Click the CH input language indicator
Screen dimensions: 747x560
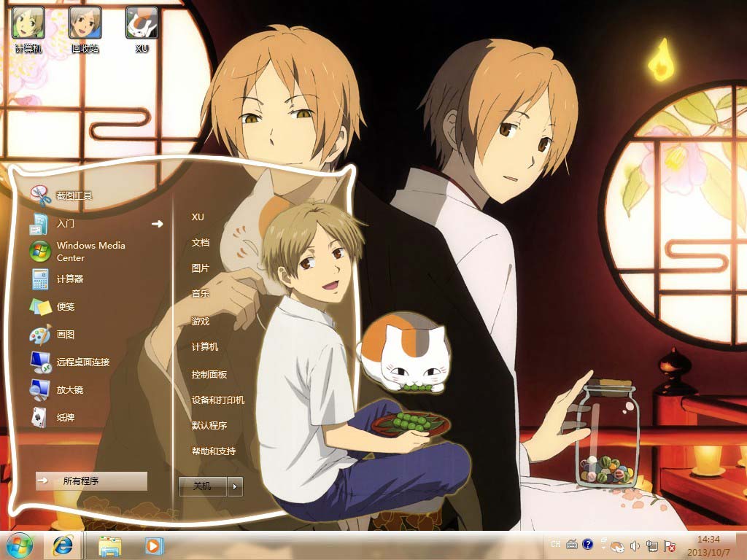tap(556, 544)
